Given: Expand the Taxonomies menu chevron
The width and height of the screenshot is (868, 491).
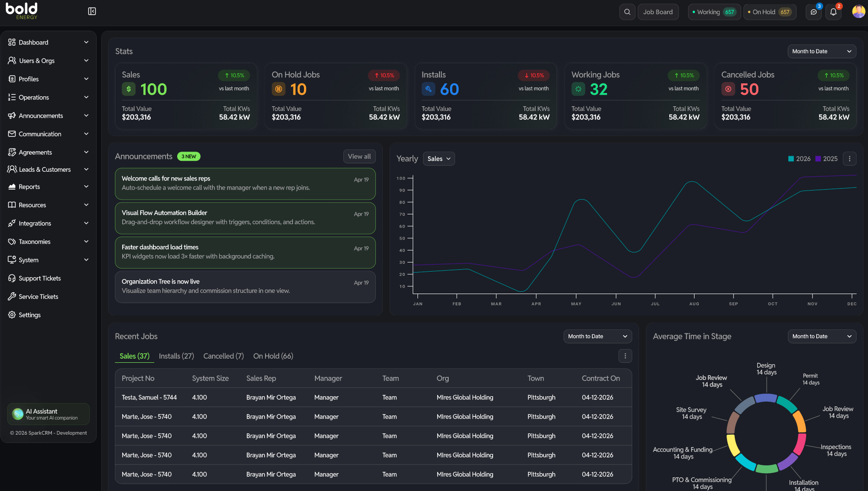Looking at the screenshot, I should click(x=86, y=241).
